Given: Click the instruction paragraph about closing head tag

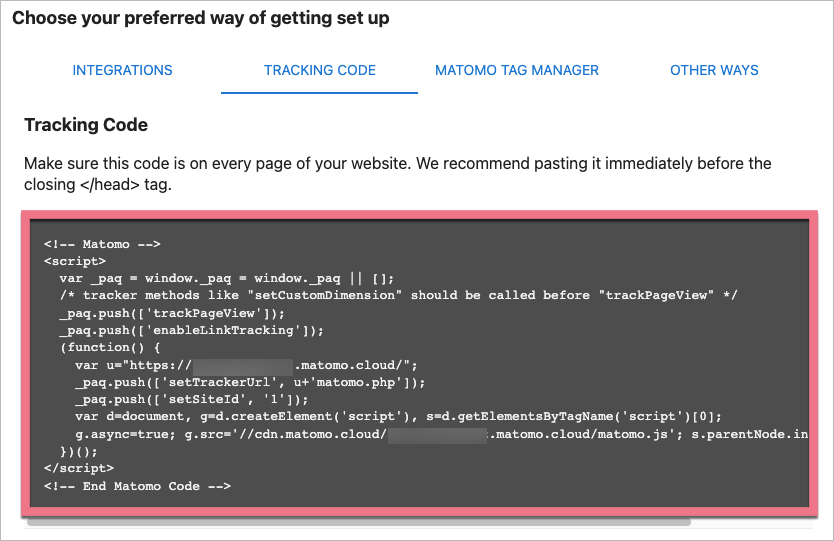Looking at the screenshot, I should click(x=397, y=173).
